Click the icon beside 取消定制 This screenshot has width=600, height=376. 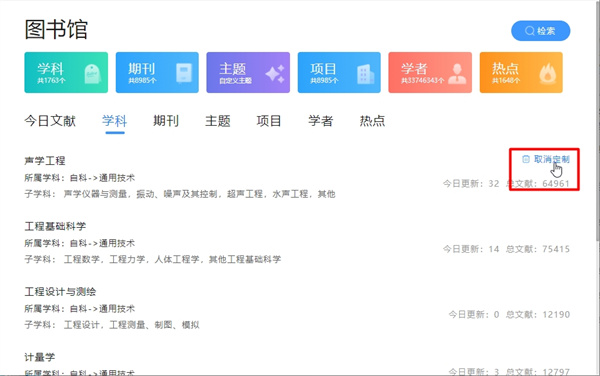(x=526, y=159)
